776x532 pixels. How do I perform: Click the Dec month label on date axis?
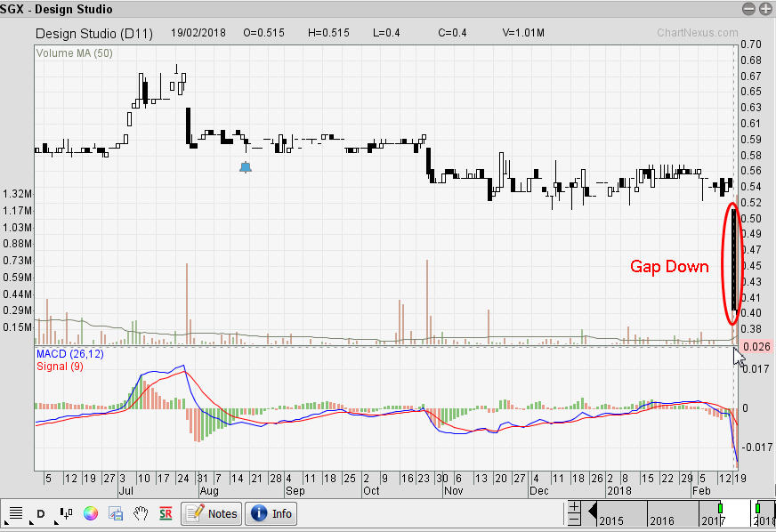pyautogui.click(x=539, y=490)
